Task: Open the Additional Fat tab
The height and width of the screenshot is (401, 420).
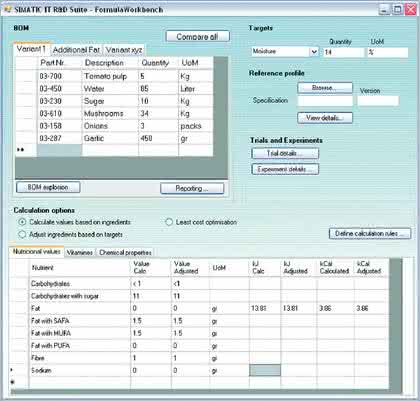Action: point(76,50)
